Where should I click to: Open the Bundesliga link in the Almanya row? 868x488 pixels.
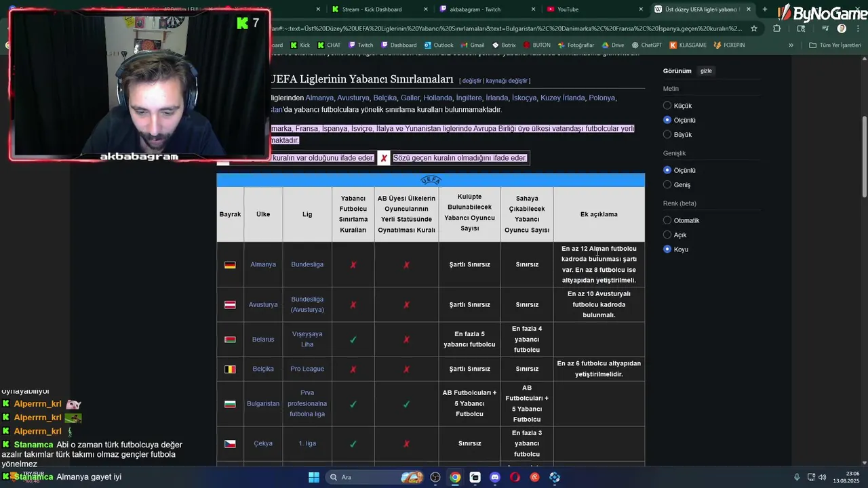pyautogui.click(x=307, y=264)
